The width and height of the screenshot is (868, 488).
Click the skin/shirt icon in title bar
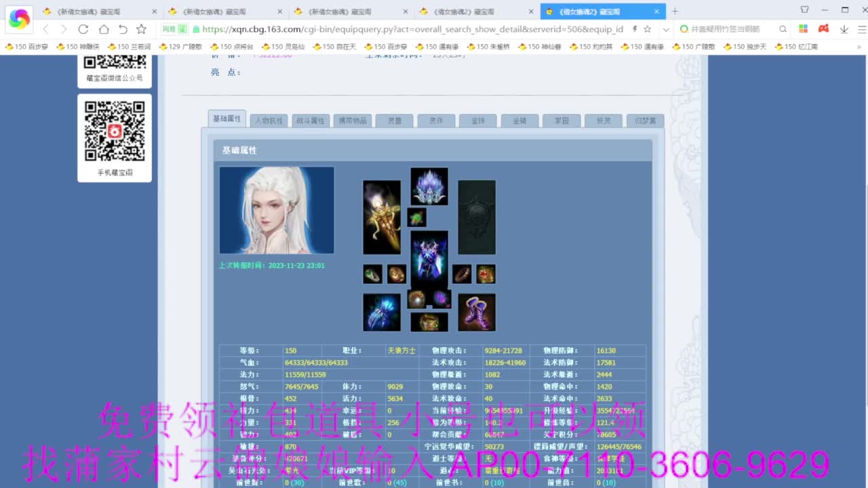[x=804, y=9]
